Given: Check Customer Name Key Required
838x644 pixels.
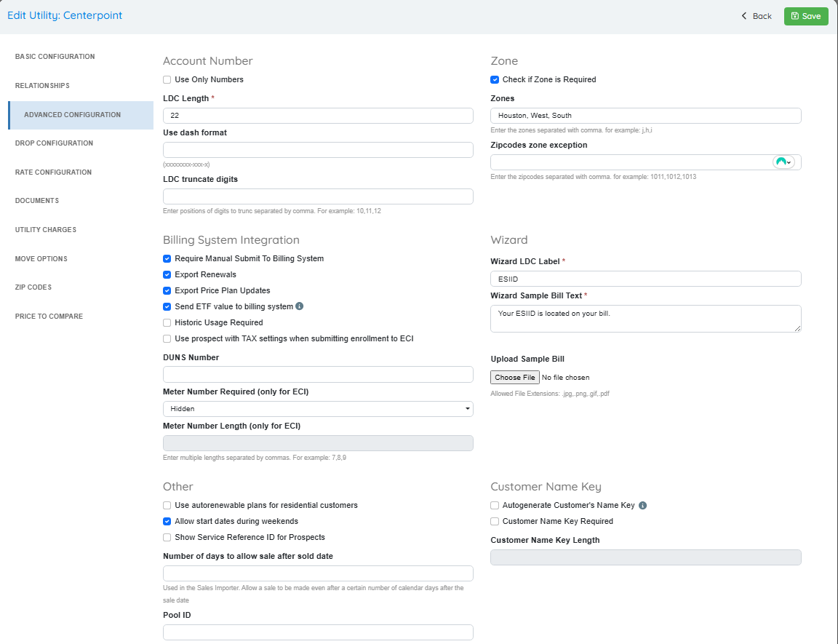Looking at the screenshot, I should [495, 522].
